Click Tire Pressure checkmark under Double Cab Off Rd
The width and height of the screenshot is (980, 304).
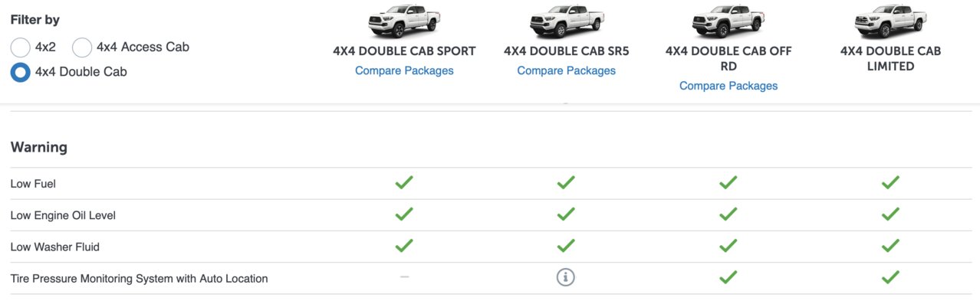(728, 277)
